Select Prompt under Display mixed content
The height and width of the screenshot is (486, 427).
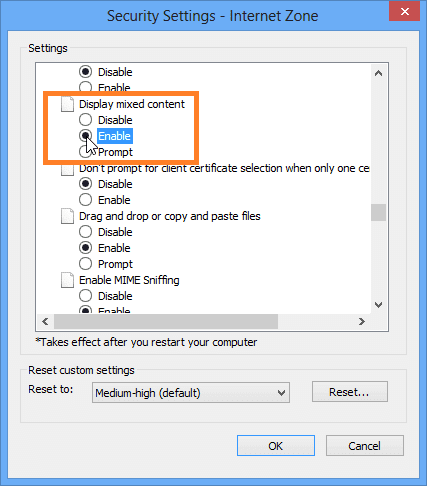86,152
